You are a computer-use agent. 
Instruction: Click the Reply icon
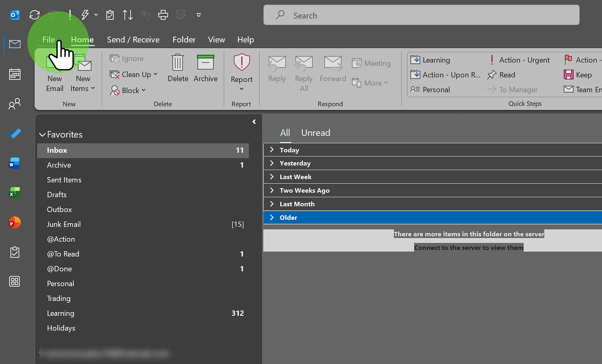point(276,70)
